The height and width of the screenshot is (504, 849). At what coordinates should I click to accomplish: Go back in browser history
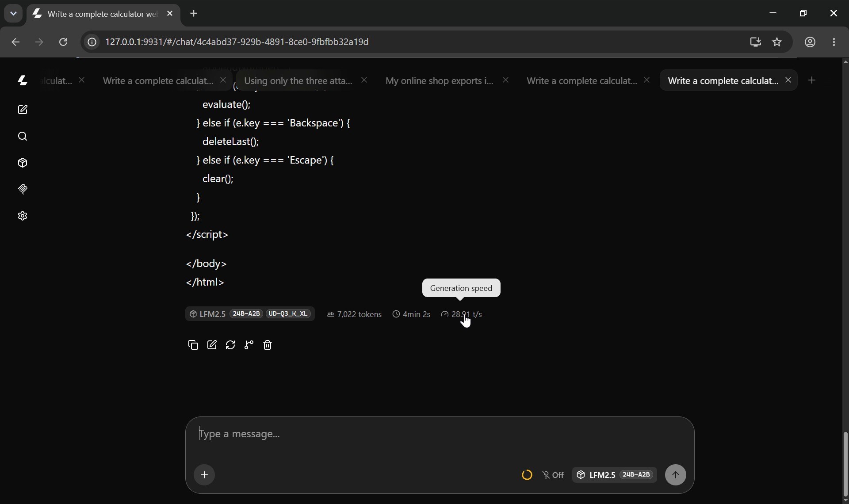[x=15, y=42]
